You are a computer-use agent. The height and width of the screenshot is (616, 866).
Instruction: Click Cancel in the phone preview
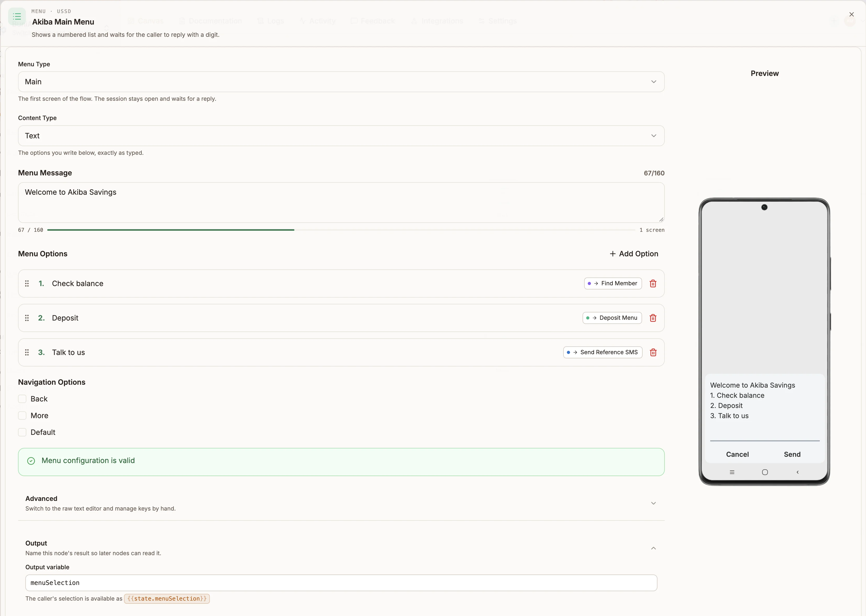(737, 454)
